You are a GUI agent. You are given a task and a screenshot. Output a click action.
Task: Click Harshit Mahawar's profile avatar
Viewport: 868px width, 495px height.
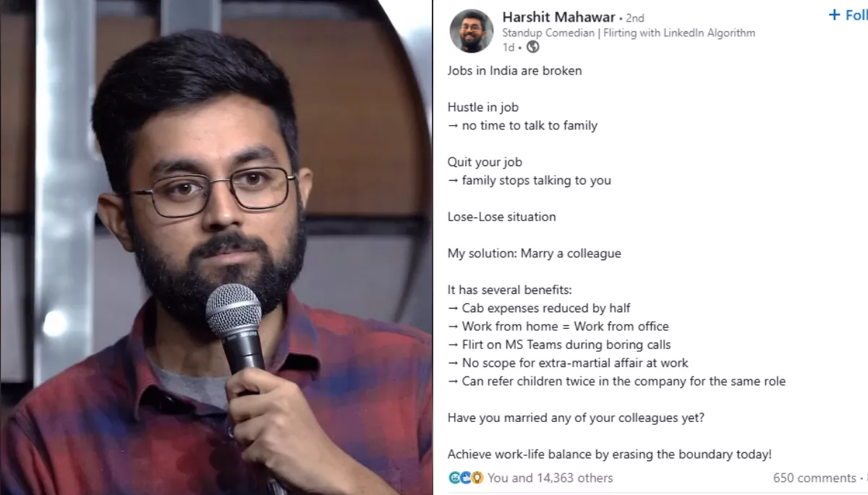click(x=472, y=30)
